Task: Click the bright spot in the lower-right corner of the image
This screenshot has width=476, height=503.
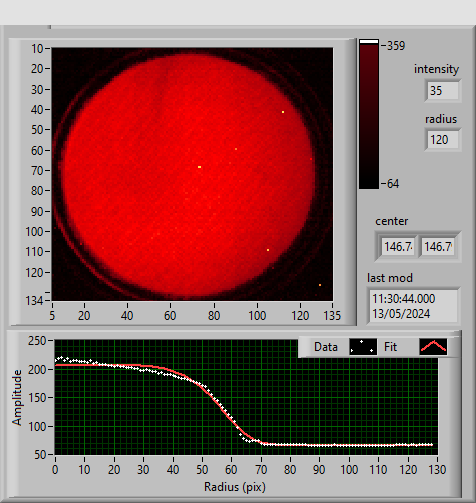Action: tap(320, 285)
